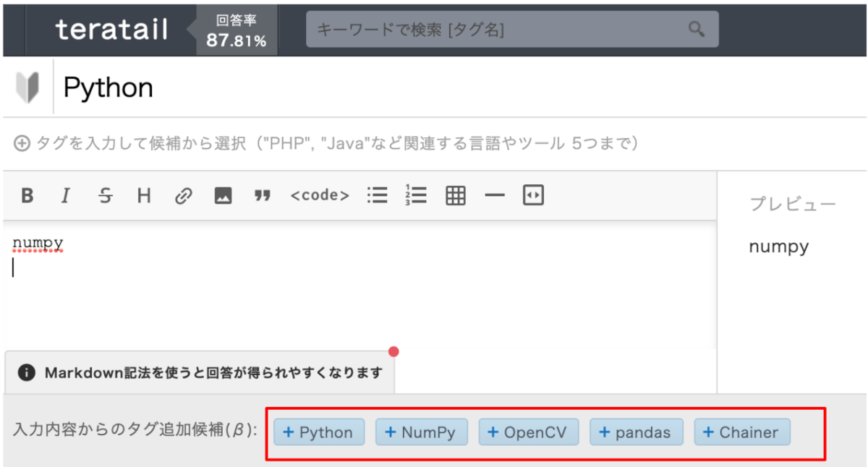868x467 pixels.
Task: Add the OpenCV tag suggestion
Action: 529,432
